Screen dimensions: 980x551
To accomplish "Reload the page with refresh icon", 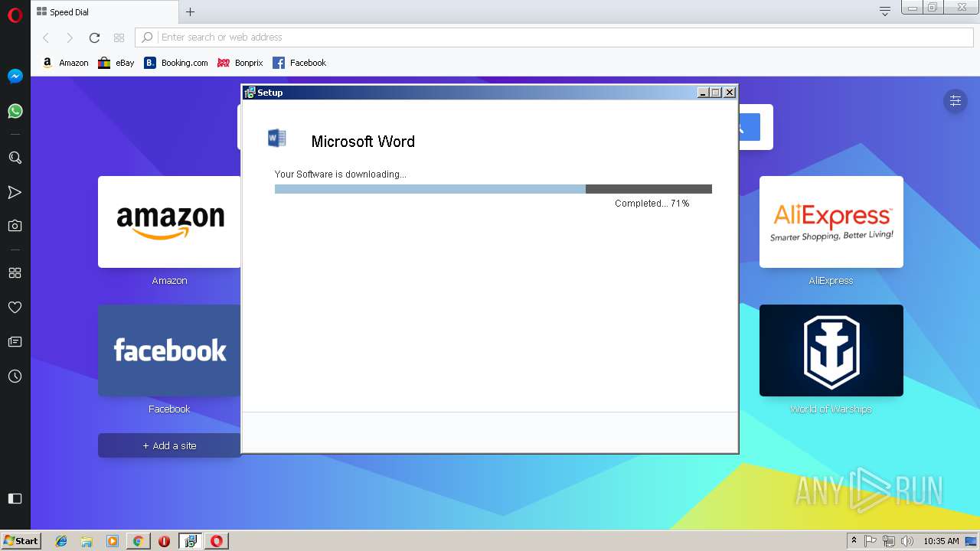I will pyautogui.click(x=94, y=37).
